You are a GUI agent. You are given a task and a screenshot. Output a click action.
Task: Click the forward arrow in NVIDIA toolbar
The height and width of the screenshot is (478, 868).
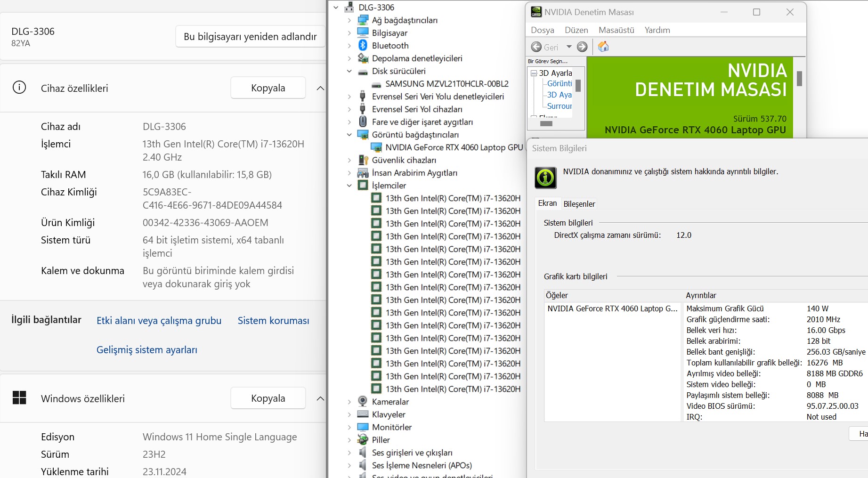tap(582, 47)
